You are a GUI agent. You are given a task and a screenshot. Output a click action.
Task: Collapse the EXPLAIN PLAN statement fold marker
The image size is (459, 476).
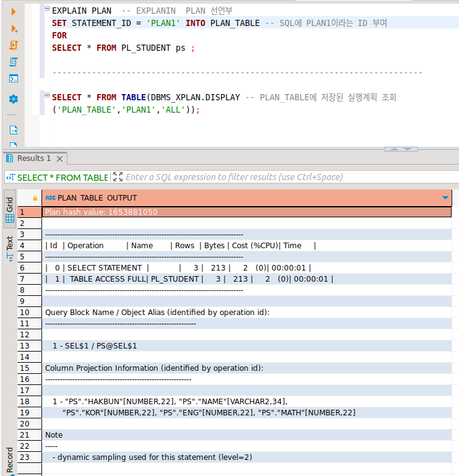click(48, 9)
